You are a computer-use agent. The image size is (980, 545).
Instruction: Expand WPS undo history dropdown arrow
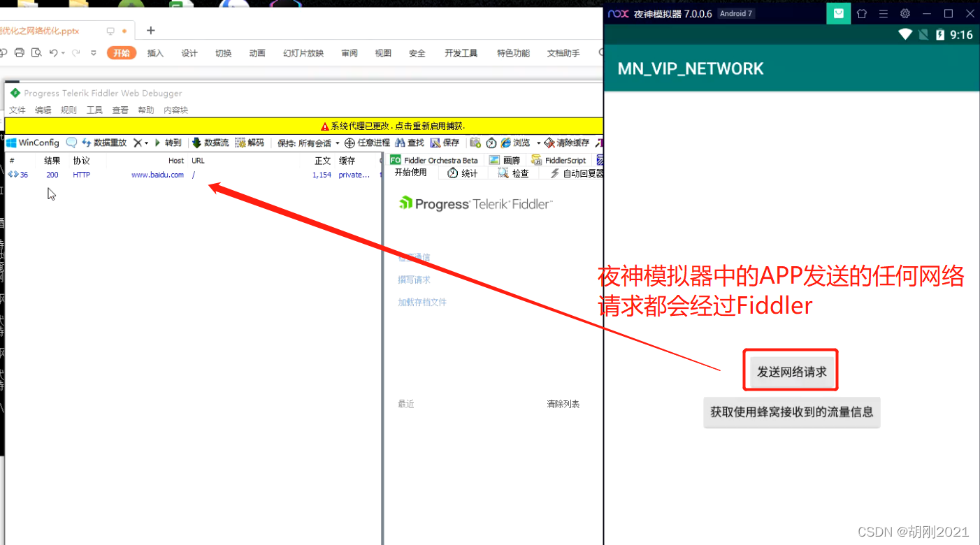[63, 53]
